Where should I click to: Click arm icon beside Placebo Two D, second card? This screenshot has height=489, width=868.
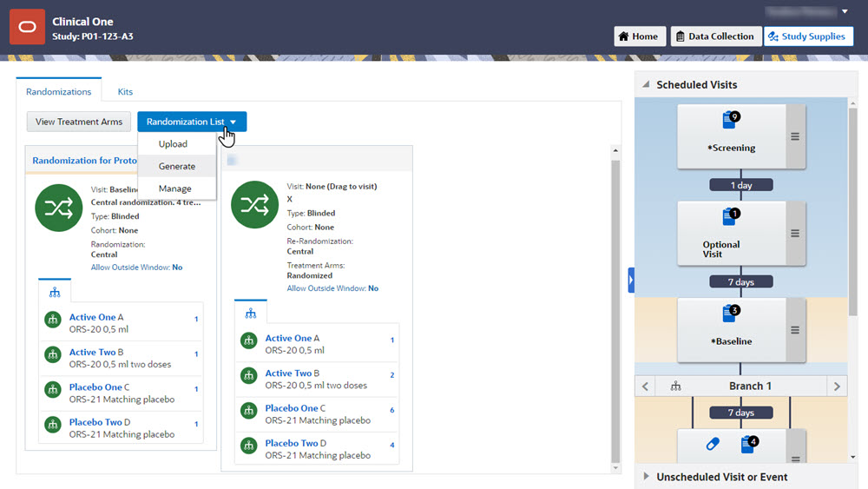click(x=249, y=446)
